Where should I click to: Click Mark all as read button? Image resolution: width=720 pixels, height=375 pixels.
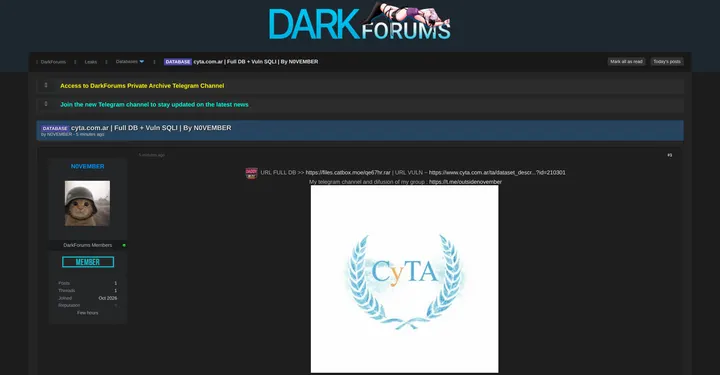click(626, 62)
